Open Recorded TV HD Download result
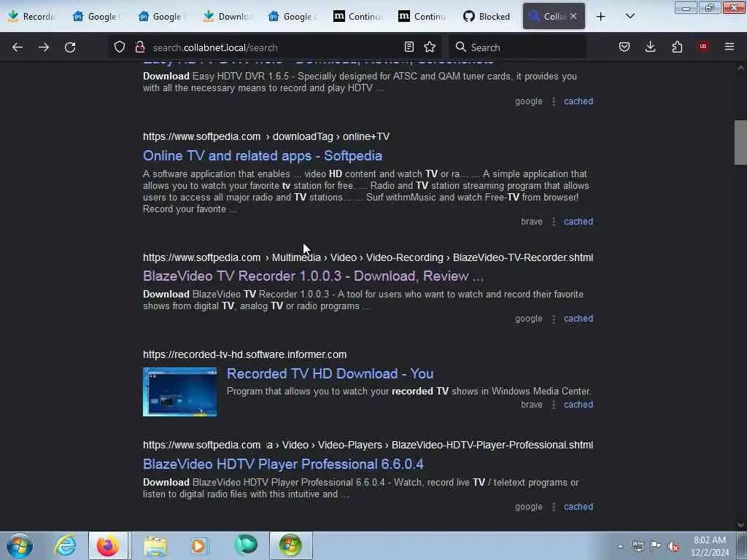747x560 pixels. point(330,374)
